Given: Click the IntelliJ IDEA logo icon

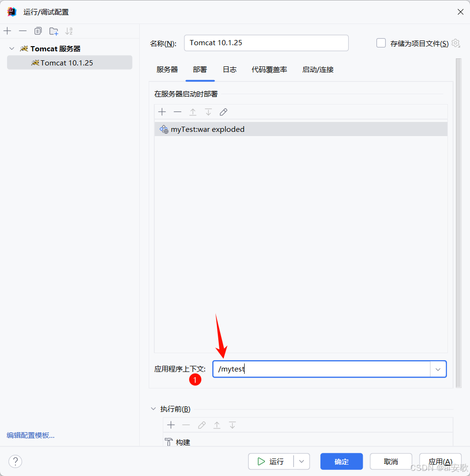Looking at the screenshot, I should tap(12, 12).
